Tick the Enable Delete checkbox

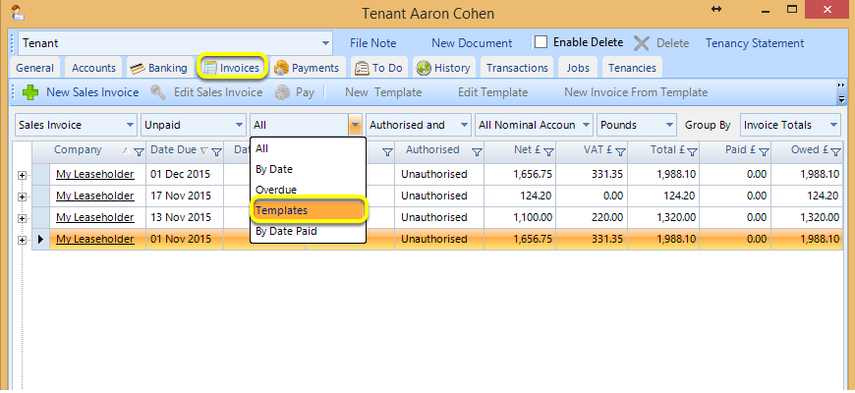pos(541,43)
